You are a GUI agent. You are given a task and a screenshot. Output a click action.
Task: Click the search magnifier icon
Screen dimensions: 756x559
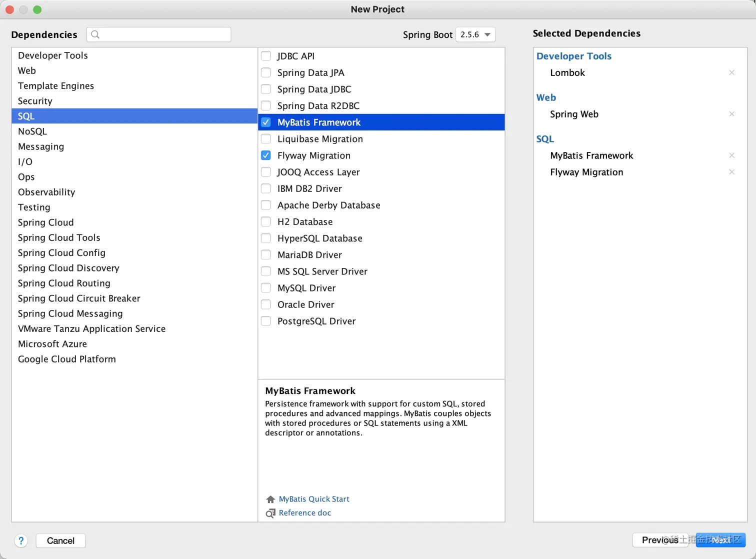95,34
